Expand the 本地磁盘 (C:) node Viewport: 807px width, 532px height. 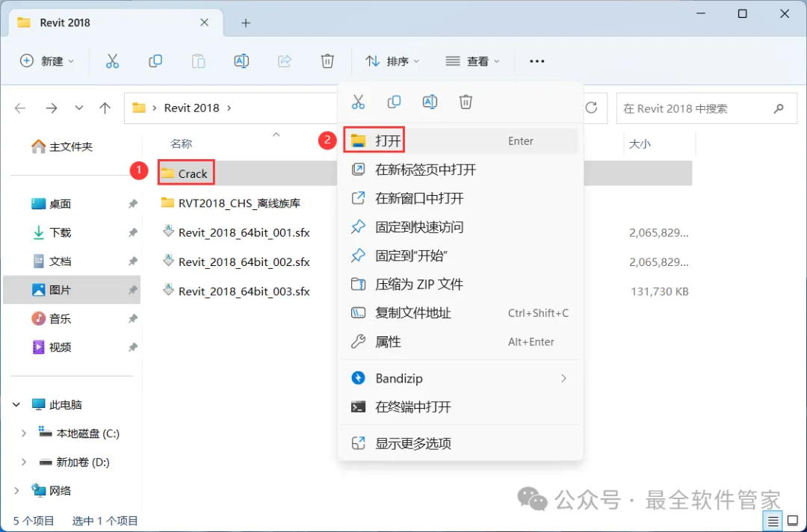coord(23,433)
